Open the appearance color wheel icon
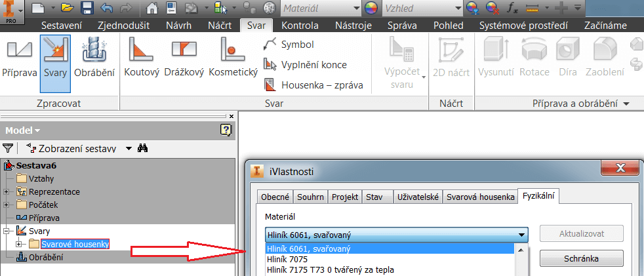The image size is (644, 276). (x=371, y=7)
